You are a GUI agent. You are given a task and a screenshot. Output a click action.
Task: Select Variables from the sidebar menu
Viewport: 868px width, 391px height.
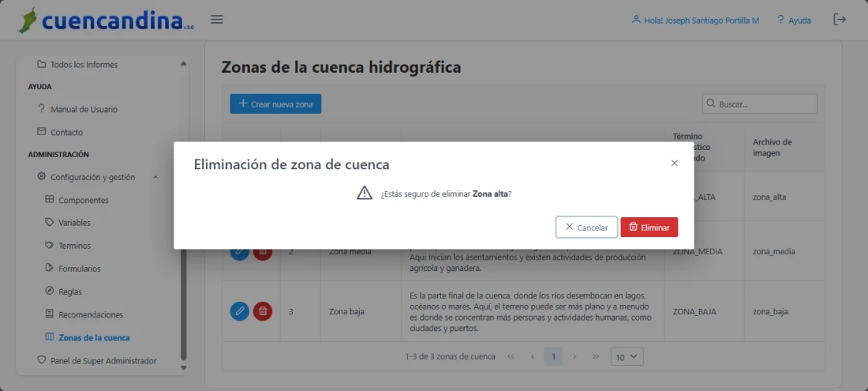pos(74,223)
